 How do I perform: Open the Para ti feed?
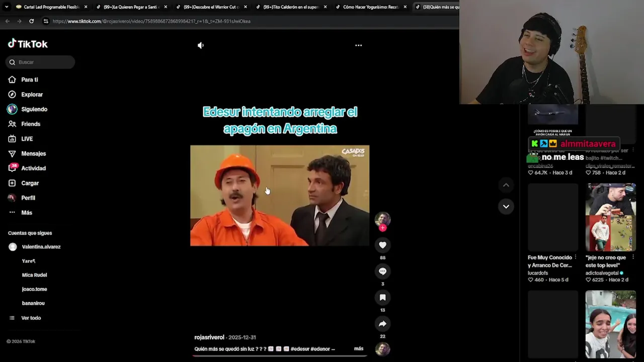click(x=30, y=80)
